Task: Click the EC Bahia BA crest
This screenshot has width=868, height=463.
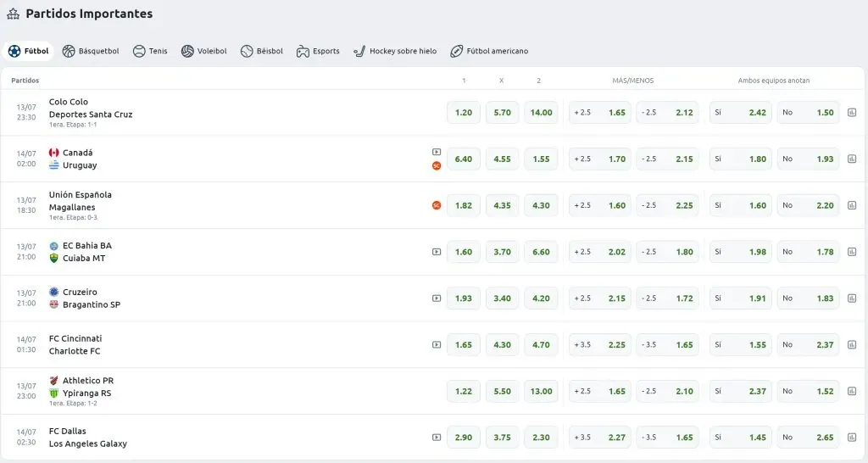Action: (53, 246)
